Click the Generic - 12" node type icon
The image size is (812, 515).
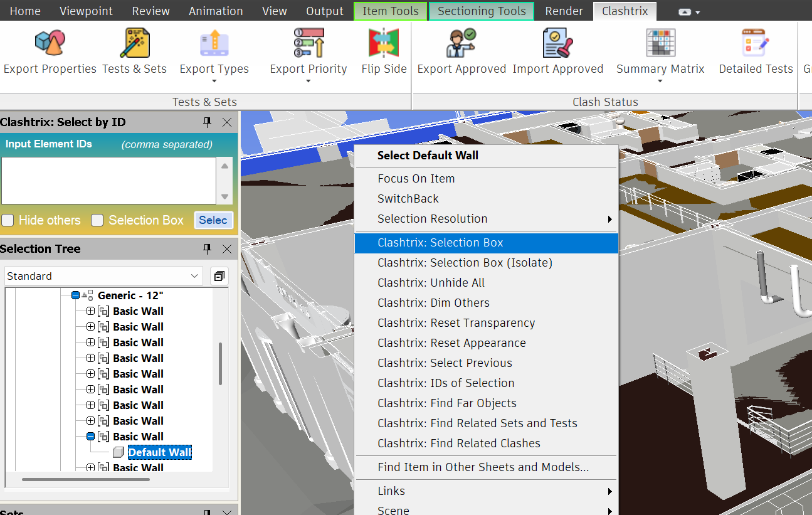point(88,295)
